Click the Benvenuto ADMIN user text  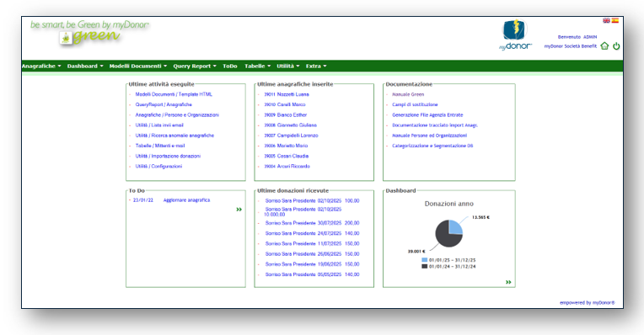click(x=577, y=37)
